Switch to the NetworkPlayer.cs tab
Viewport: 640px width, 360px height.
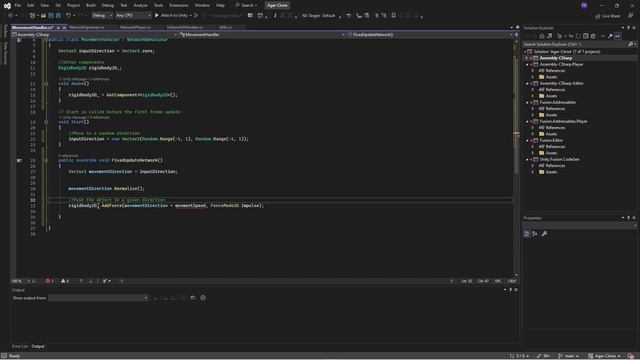click(135, 27)
